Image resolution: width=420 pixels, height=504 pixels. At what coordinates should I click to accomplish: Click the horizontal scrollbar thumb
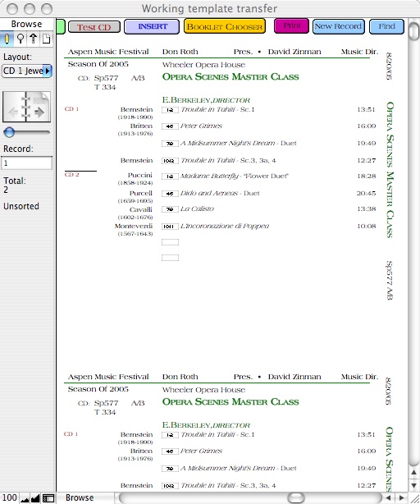(296, 498)
